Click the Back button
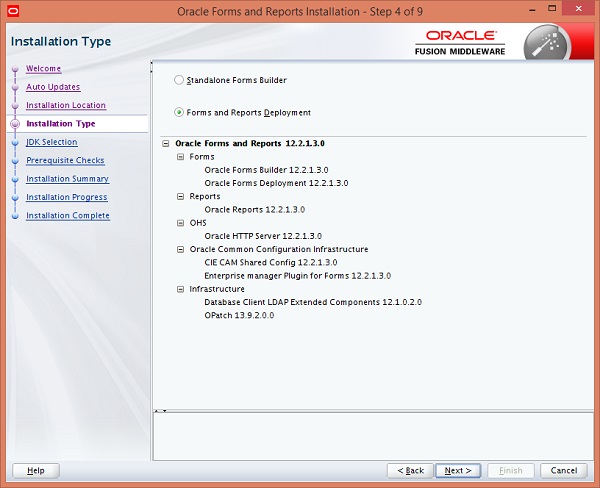Image resolution: width=600 pixels, height=488 pixels. tap(410, 470)
